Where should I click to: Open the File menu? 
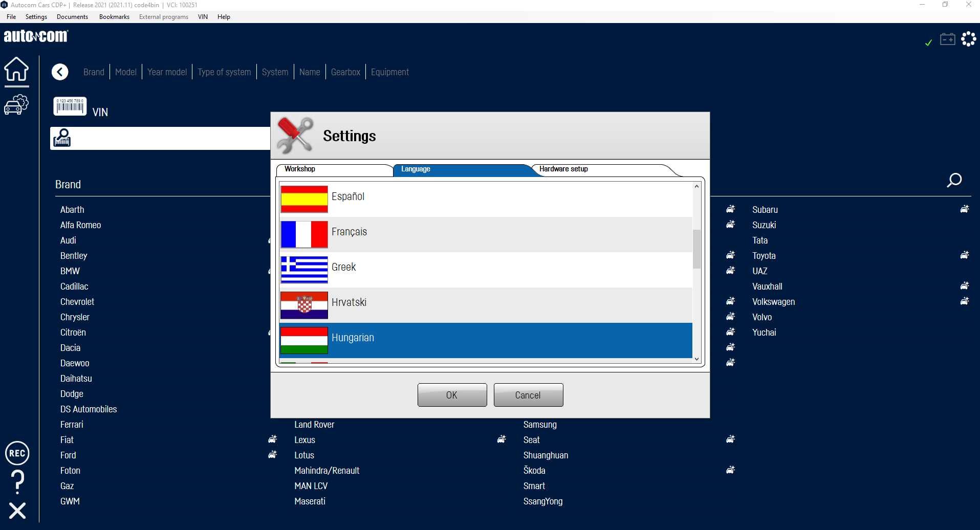11,17
